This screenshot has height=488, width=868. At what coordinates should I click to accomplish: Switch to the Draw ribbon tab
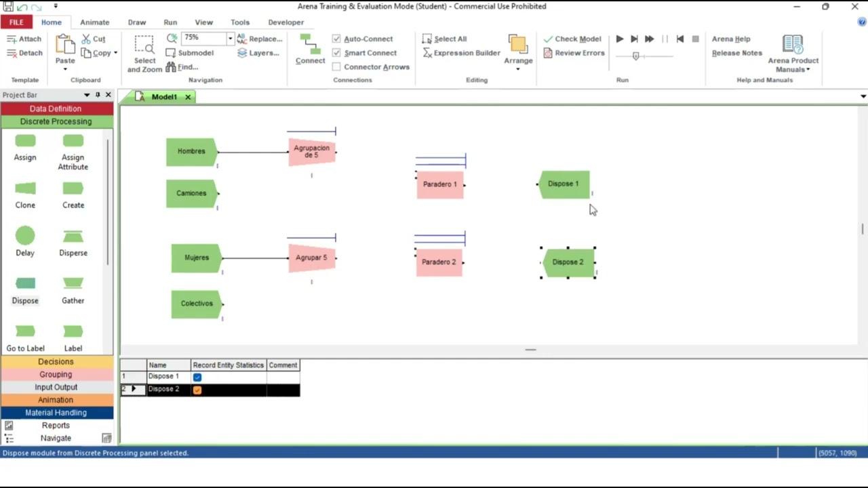(x=137, y=22)
